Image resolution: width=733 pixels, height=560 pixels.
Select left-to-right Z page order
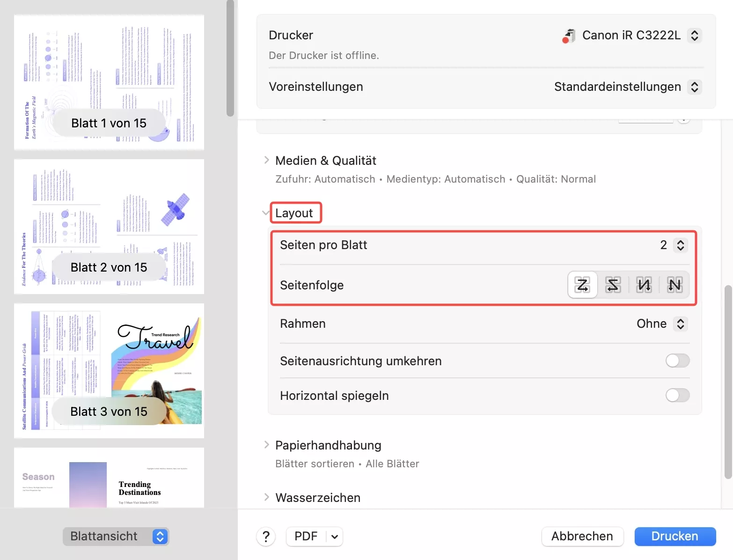582,285
